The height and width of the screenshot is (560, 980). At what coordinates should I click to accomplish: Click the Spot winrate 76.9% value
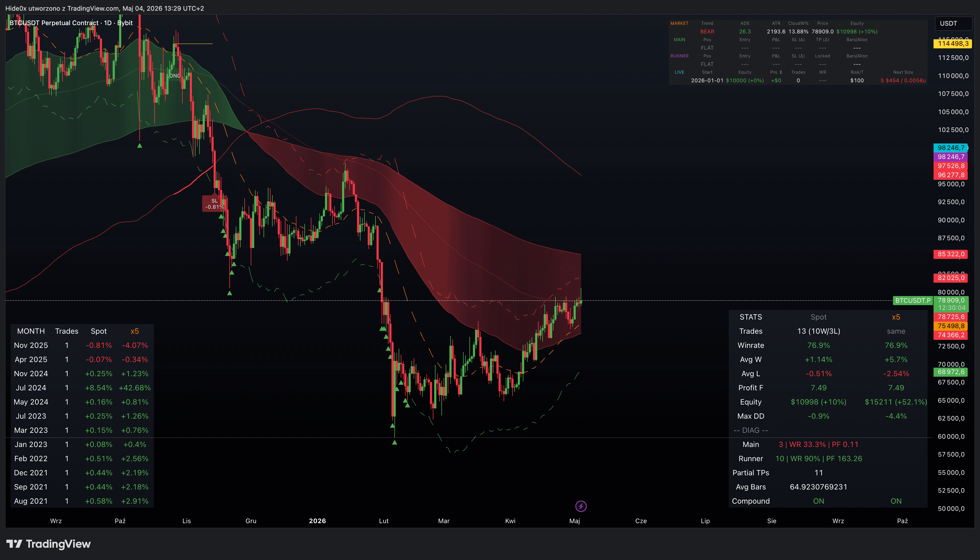click(x=819, y=345)
